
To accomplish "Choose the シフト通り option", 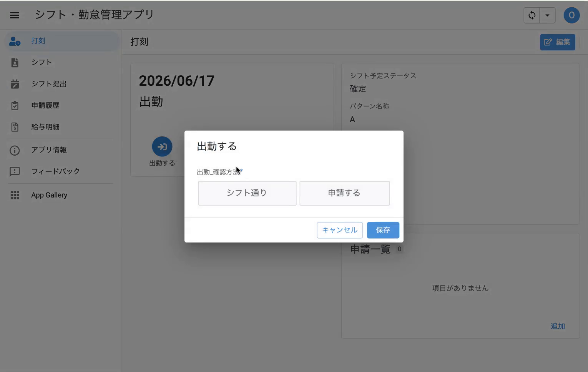I will point(247,193).
